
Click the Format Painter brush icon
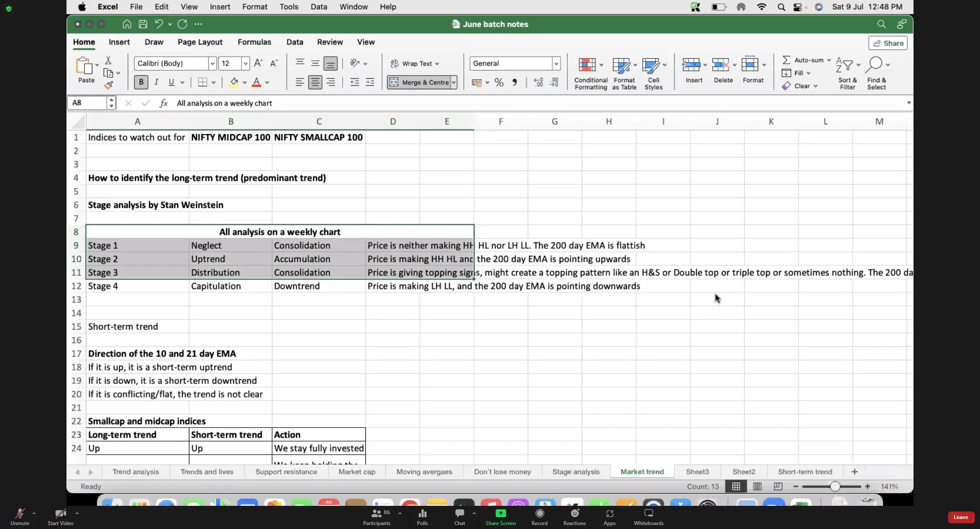(x=108, y=86)
